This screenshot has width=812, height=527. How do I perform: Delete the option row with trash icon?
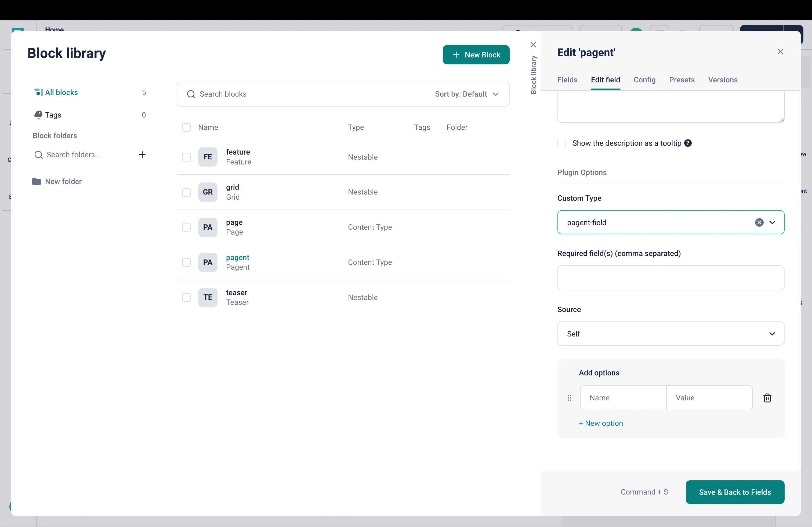[767, 398]
